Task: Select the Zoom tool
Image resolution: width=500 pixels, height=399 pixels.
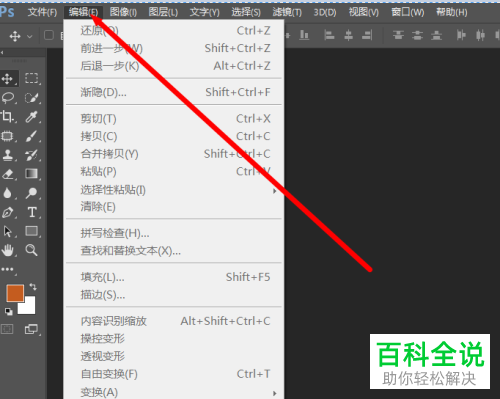Action: click(32, 250)
